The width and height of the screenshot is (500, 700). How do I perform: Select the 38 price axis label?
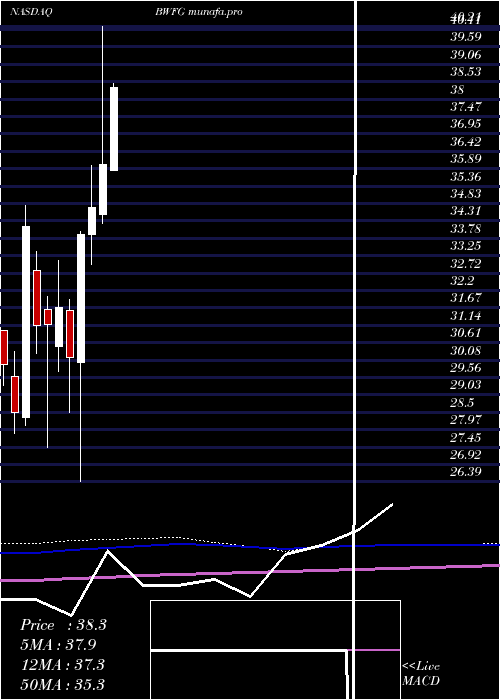pos(458,89)
